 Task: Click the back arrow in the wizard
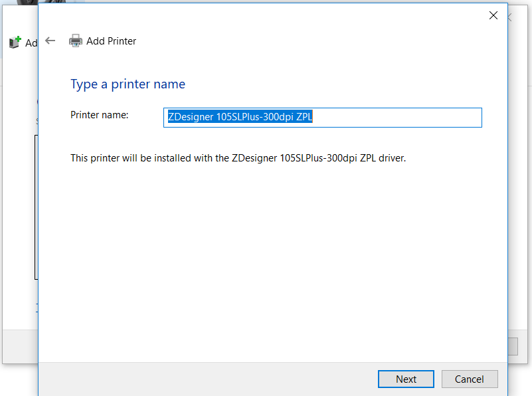click(50, 41)
